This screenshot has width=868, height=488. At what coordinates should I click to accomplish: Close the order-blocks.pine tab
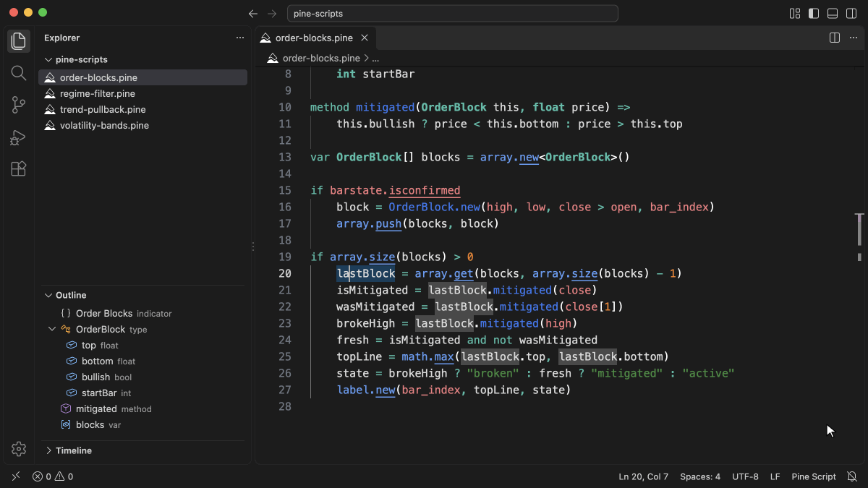365,38
